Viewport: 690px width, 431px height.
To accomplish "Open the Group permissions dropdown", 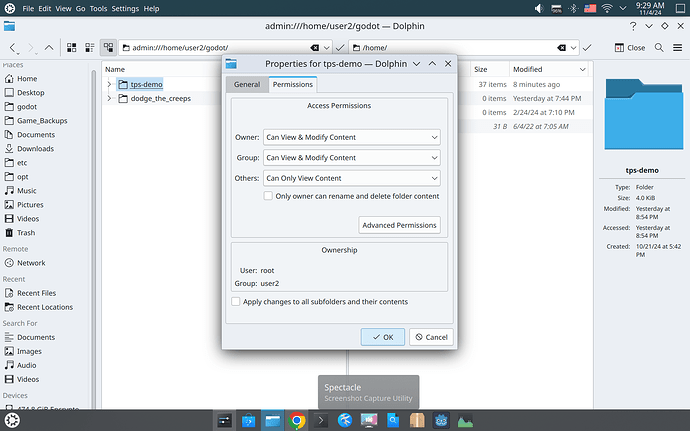I will click(352, 158).
